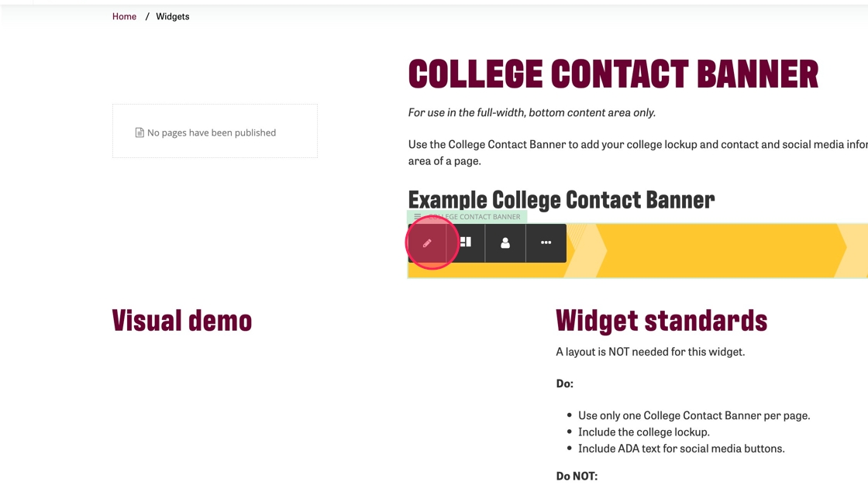
Task: Click the Example College Contact Banner heading
Action: coord(561,200)
